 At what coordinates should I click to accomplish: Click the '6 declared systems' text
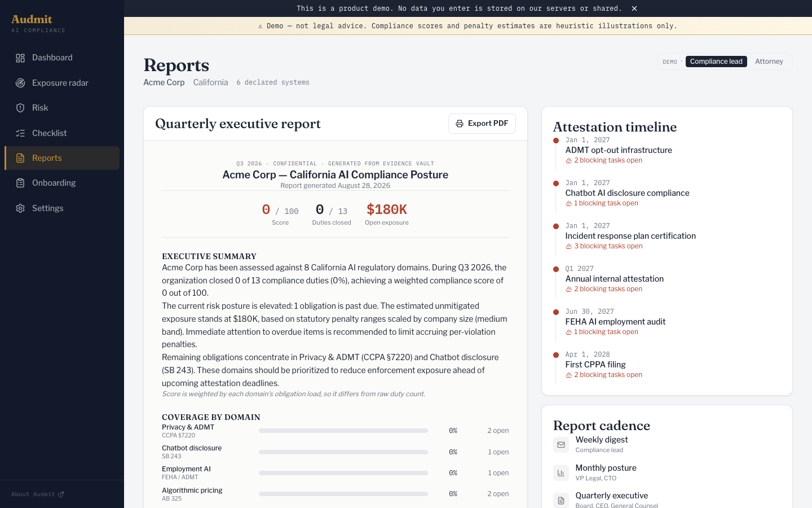click(x=273, y=82)
